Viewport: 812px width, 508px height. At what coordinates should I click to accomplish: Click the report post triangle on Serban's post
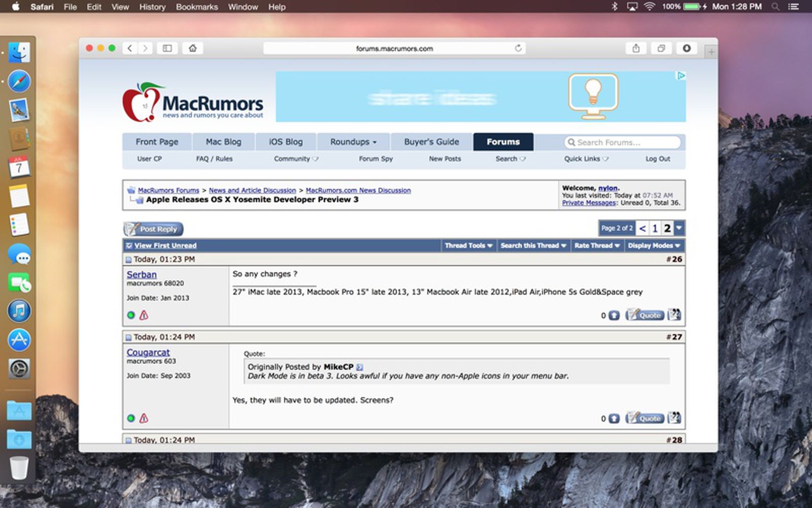point(145,315)
